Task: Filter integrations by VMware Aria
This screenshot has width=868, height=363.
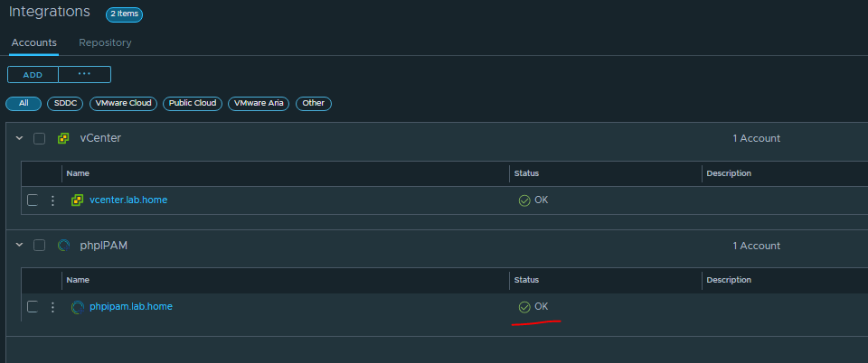Action: tap(259, 104)
